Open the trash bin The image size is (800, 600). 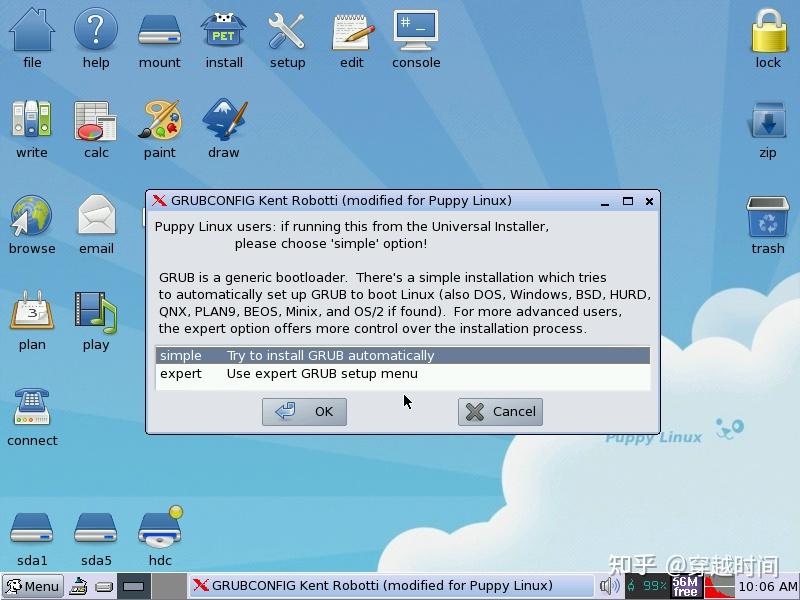click(767, 218)
